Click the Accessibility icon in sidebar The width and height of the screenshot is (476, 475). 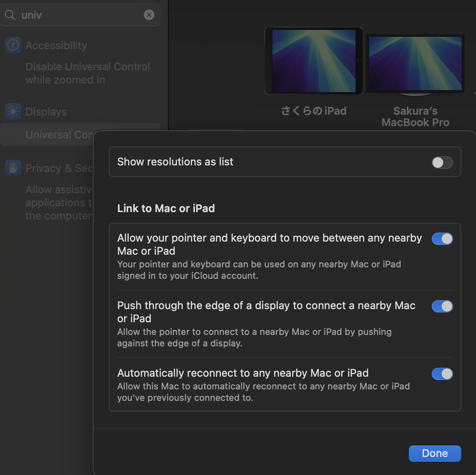13,45
